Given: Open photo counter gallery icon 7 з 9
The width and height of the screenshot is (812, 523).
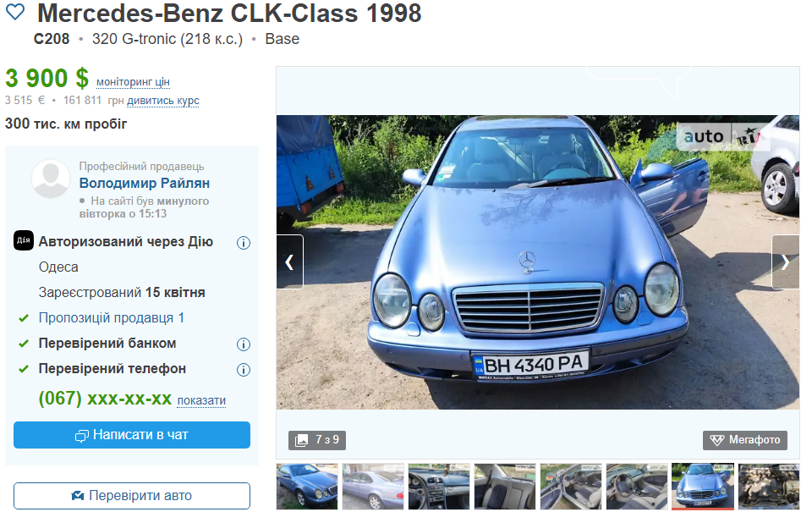Looking at the screenshot, I should click(317, 440).
